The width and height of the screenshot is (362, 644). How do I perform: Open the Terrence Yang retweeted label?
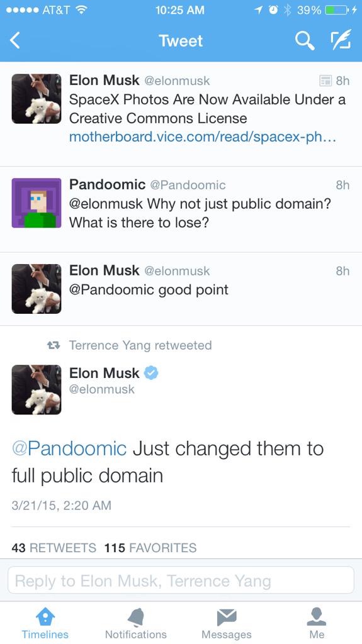tap(140, 345)
